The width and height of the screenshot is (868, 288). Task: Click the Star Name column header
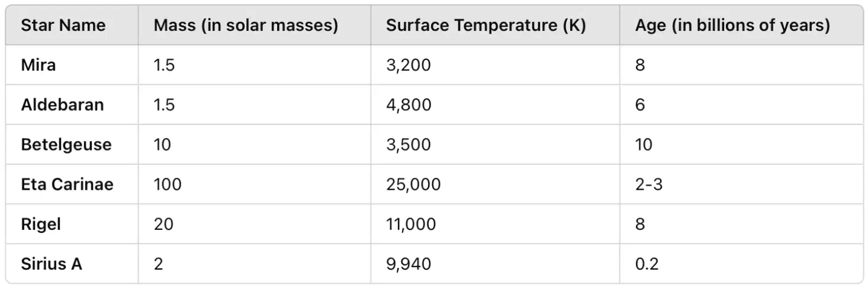click(x=63, y=25)
